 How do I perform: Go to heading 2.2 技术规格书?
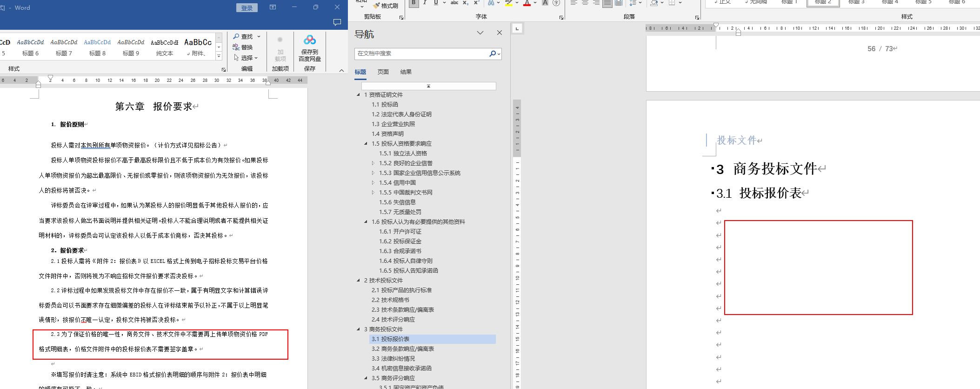[x=390, y=300]
